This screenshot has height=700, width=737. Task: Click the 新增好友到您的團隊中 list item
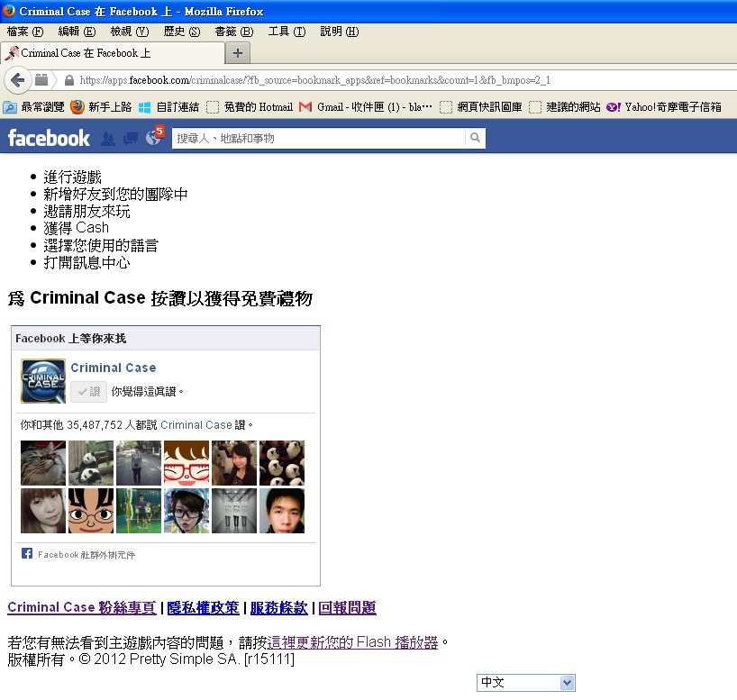(115, 195)
